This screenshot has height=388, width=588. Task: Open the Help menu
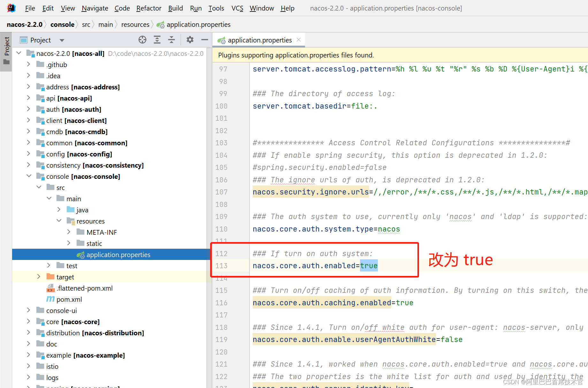(x=287, y=8)
